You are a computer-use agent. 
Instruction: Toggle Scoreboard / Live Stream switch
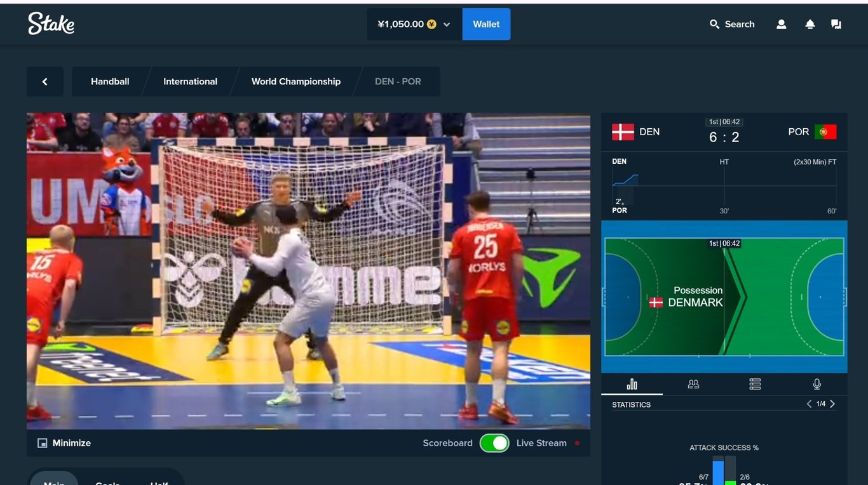pyautogui.click(x=494, y=443)
